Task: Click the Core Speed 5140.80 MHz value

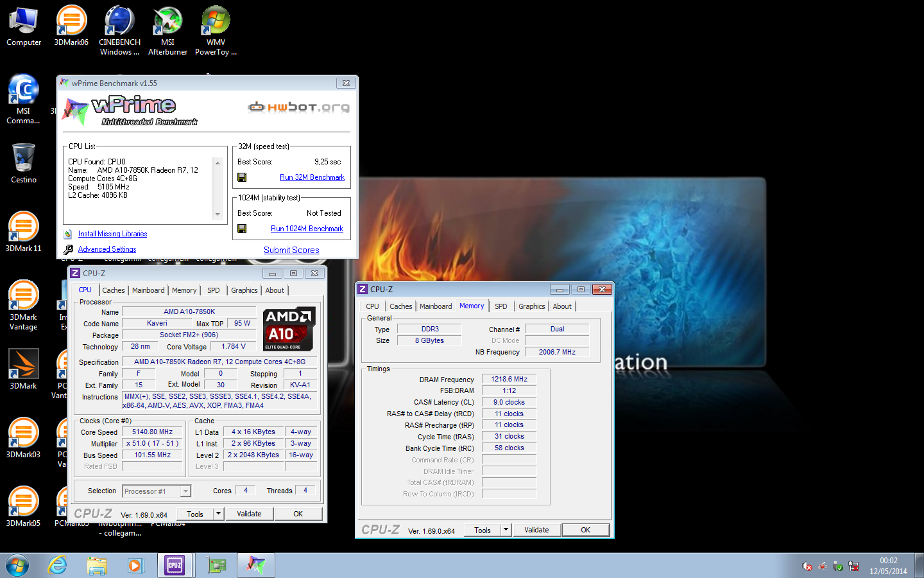Action: tap(153, 432)
